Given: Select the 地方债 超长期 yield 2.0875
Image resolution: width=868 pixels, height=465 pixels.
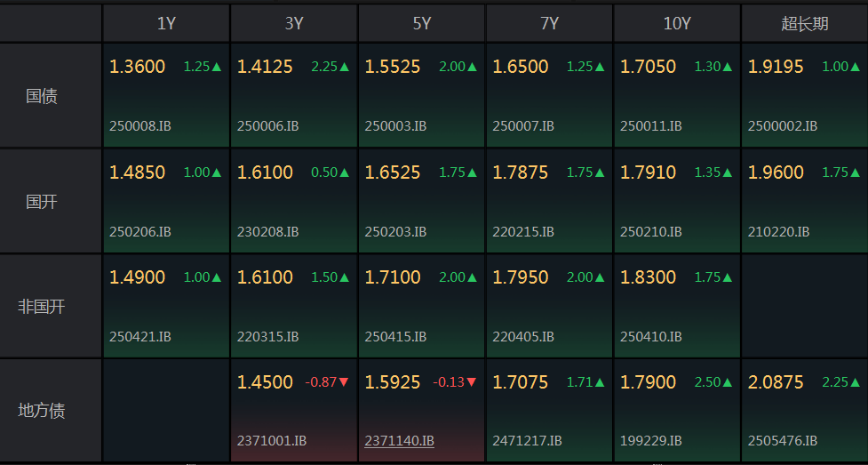Looking at the screenshot, I should tap(776, 382).
